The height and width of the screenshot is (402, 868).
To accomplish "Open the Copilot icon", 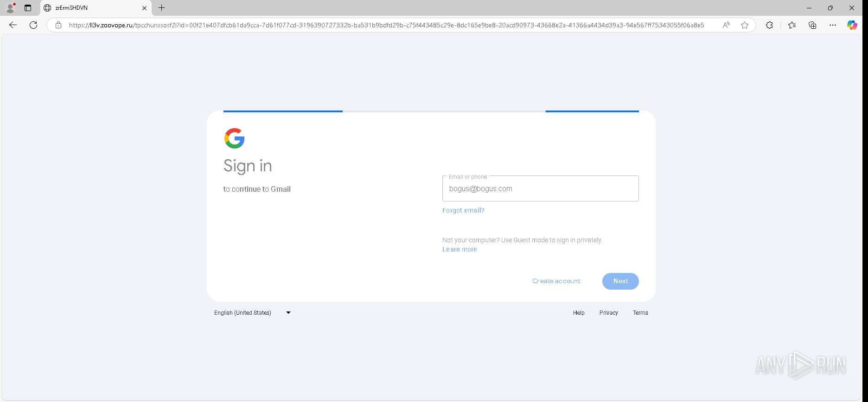I will (852, 25).
